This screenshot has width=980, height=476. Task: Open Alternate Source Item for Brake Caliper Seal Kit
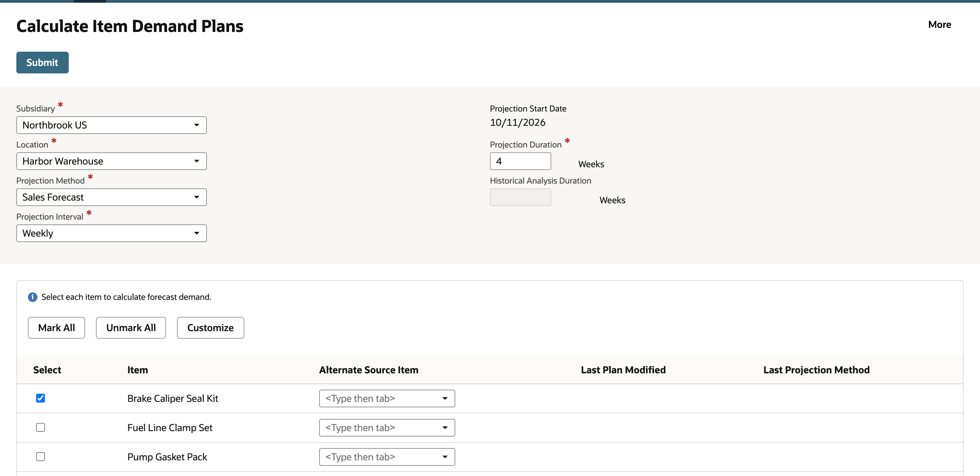387,398
